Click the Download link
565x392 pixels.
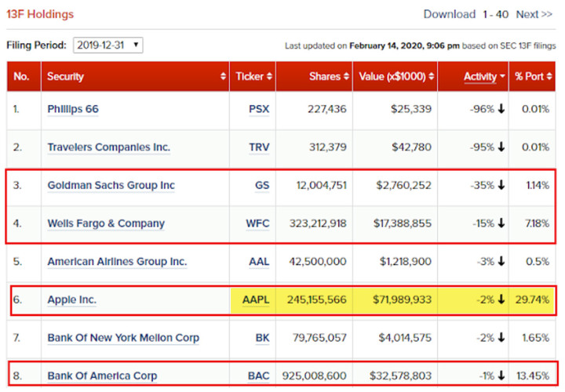450,14
